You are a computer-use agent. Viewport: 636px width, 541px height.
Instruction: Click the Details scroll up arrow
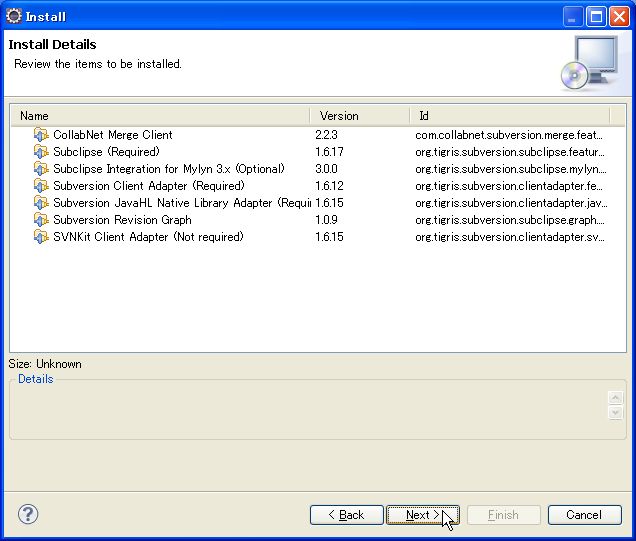(x=615, y=398)
